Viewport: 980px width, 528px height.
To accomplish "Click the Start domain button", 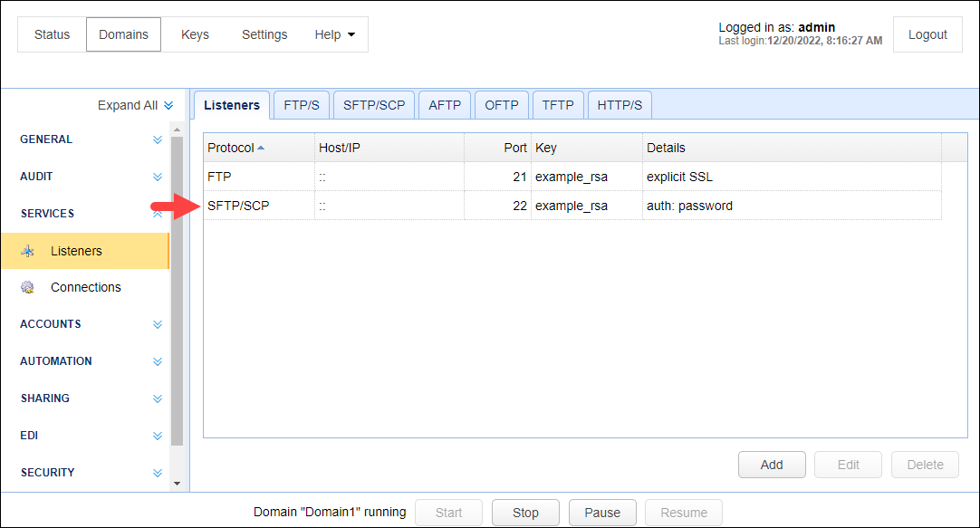I will point(448,513).
